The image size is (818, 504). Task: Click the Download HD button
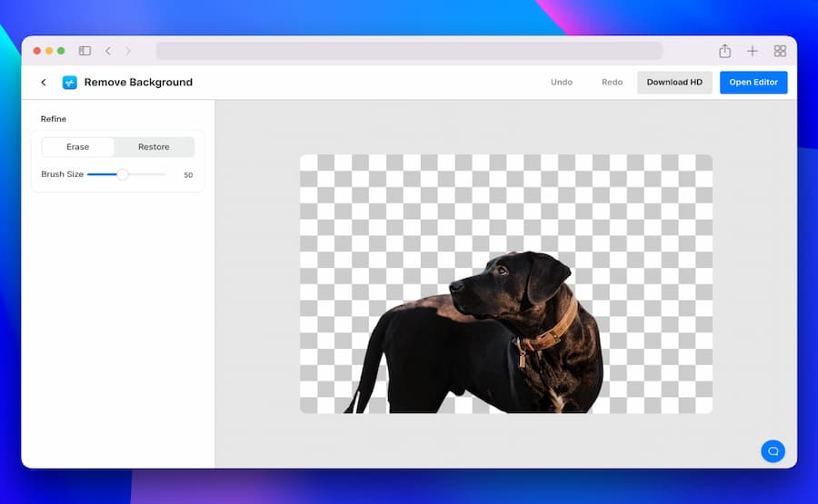674,83
